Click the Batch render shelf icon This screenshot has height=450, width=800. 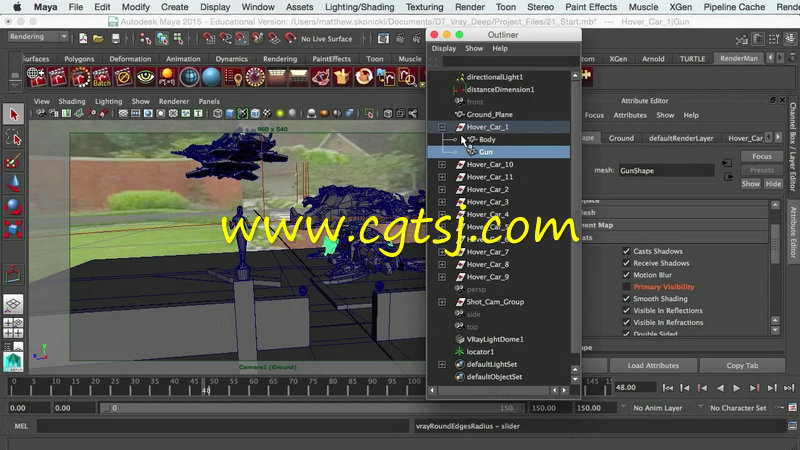pyautogui.click(x=102, y=77)
